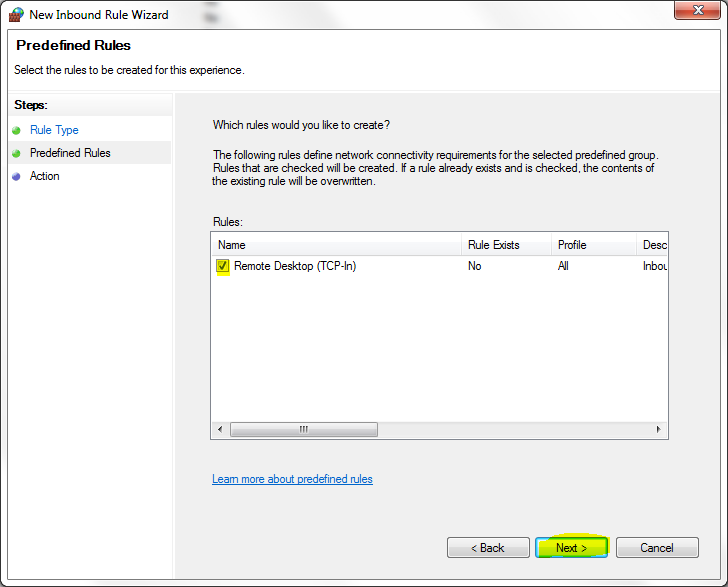Select the Remote Desktop (TCP-In) rule name
The height and width of the screenshot is (587, 728).
pos(295,266)
